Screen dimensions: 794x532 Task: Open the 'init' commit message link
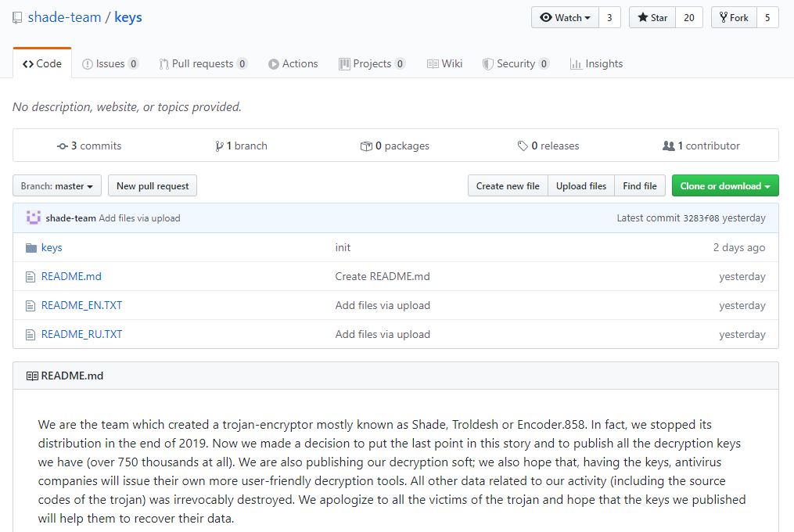click(x=343, y=247)
